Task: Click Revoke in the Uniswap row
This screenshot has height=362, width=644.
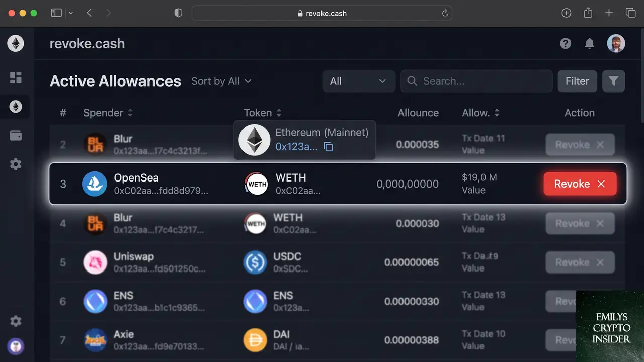Action: pyautogui.click(x=580, y=262)
